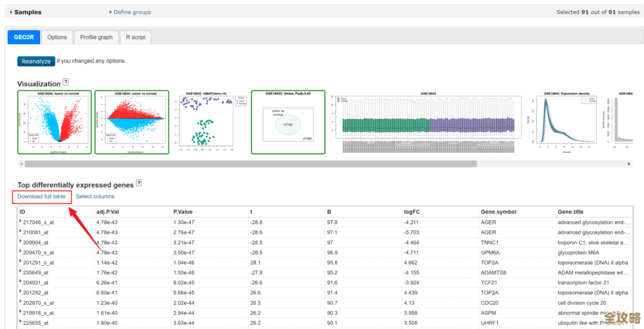Click help icon beside Top differentially expressed genes
The height and width of the screenshot is (329, 644).
[x=139, y=183]
